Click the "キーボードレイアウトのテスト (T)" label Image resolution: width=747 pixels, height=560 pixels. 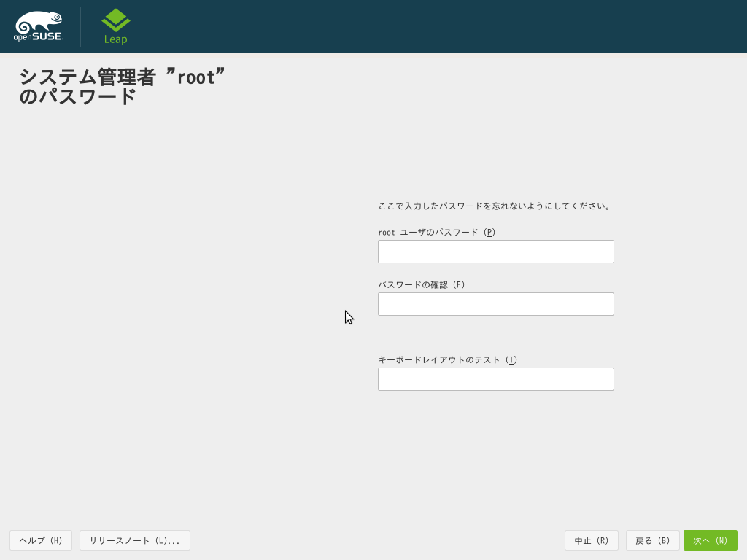pyautogui.click(x=447, y=360)
